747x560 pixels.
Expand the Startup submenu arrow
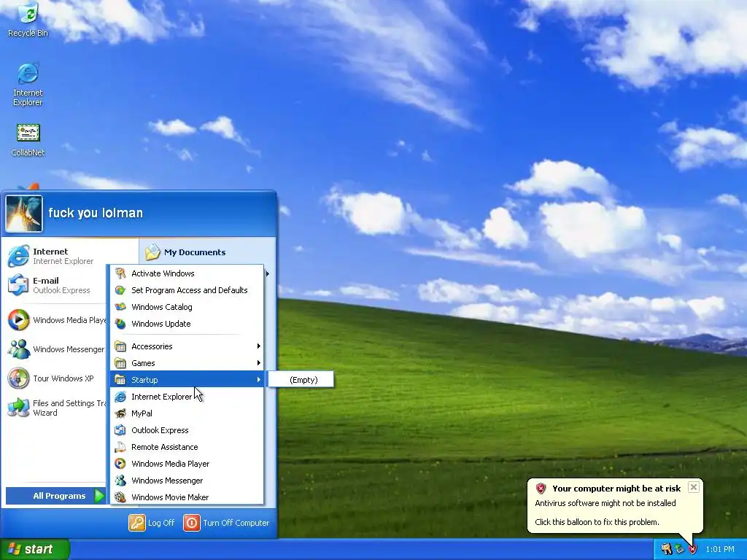tap(259, 379)
